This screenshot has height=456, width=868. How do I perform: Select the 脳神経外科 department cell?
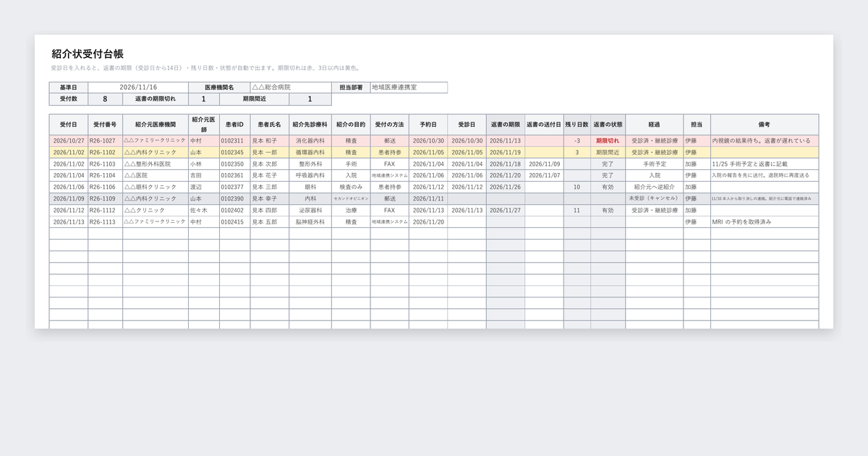point(310,221)
